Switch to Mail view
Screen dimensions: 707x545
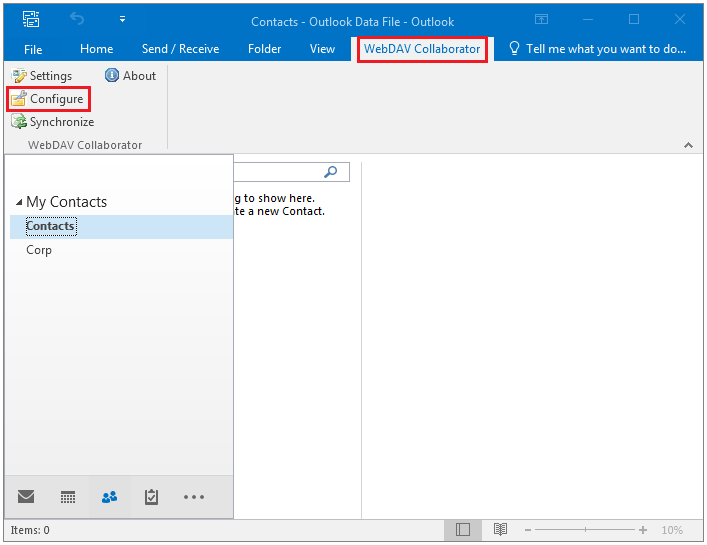click(26, 497)
